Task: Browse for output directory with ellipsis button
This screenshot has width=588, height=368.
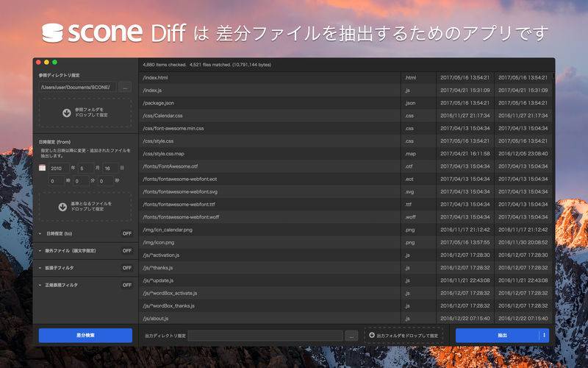Action: coord(351,336)
